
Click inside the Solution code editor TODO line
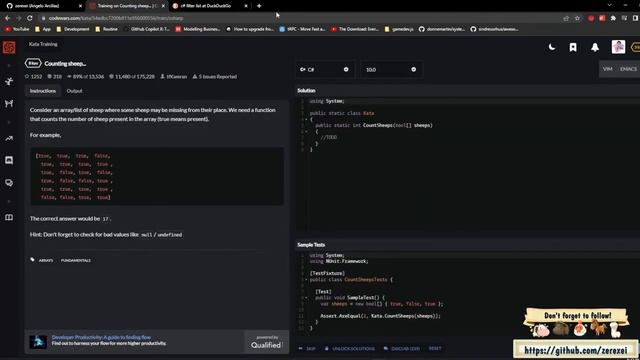tap(329, 138)
